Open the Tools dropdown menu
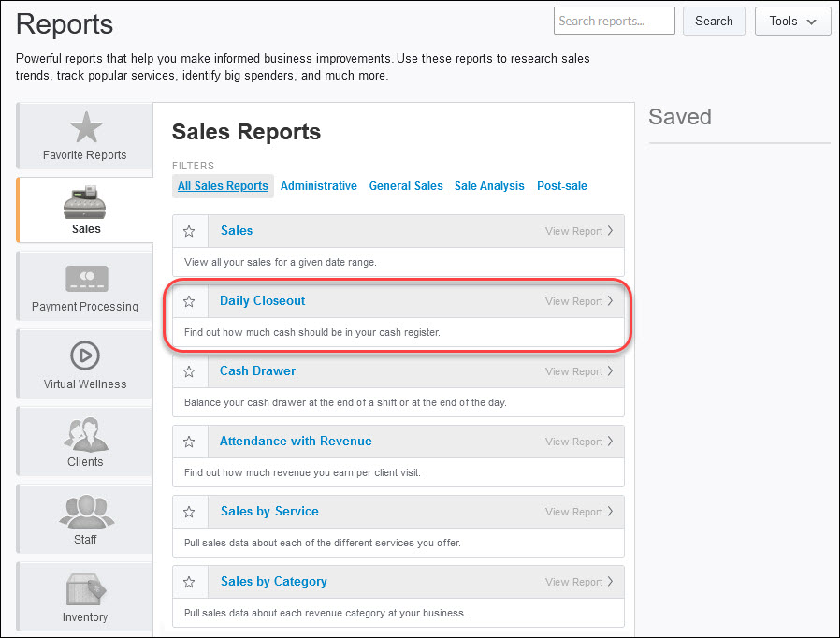The width and height of the screenshot is (840, 638). (792, 22)
